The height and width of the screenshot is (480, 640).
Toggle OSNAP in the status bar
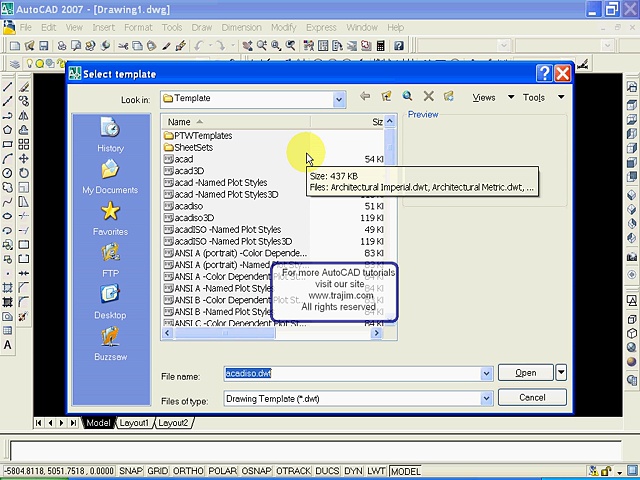coord(255,471)
